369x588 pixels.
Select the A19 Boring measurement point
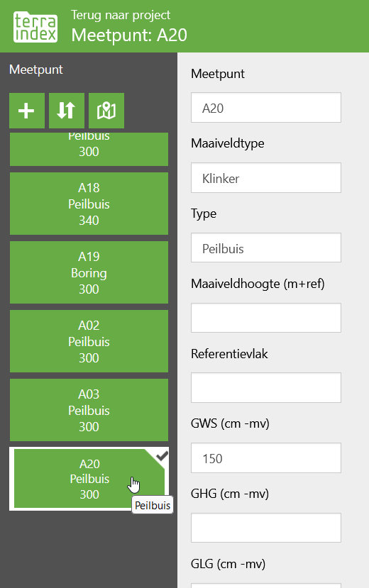point(89,272)
